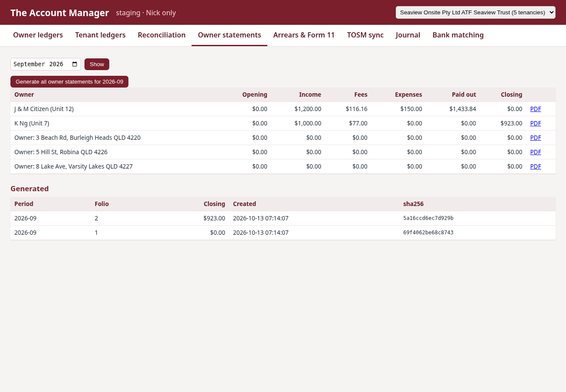Click the Generated section heading

tap(30, 189)
